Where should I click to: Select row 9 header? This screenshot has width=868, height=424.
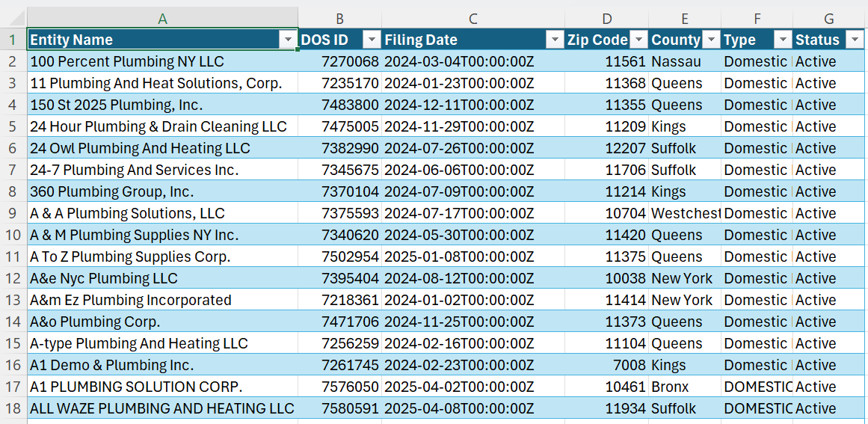13,213
